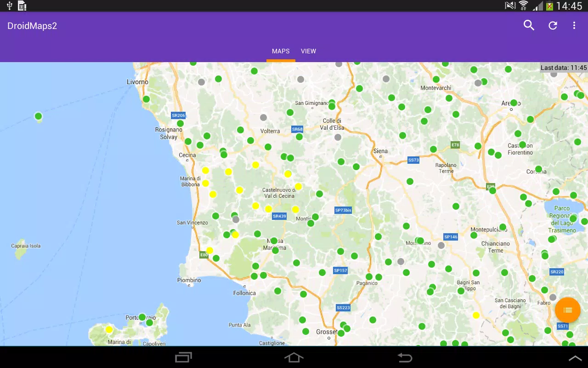Click the SR220 road badge
The image size is (588, 368).
tap(557, 272)
